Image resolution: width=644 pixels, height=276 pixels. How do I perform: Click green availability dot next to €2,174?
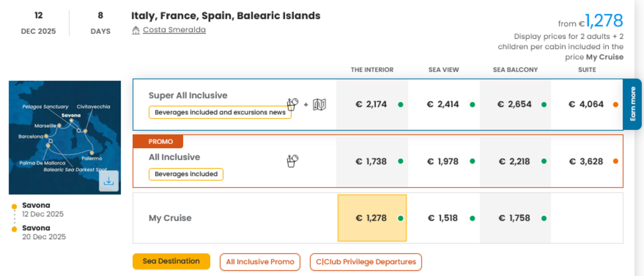coord(401,105)
